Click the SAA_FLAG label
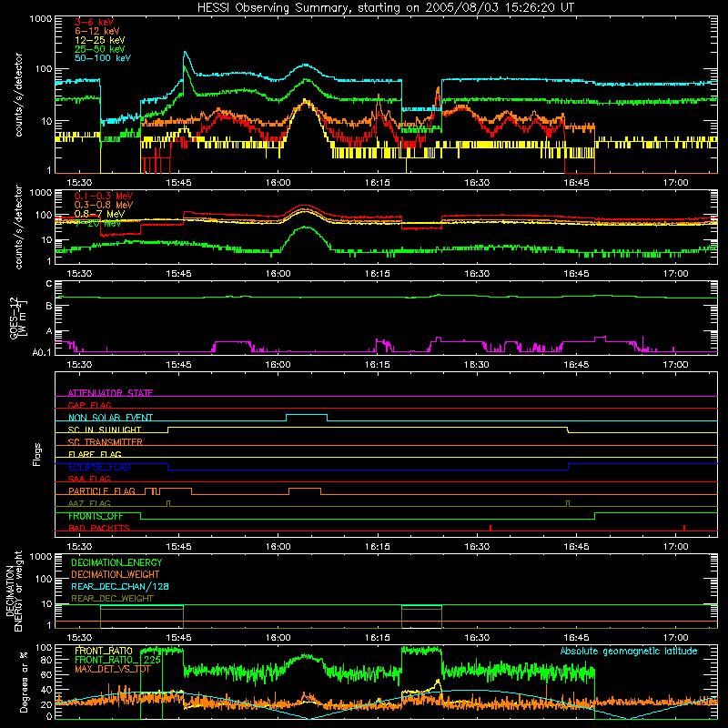The height and width of the screenshot is (728, 728). click(x=89, y=480)
